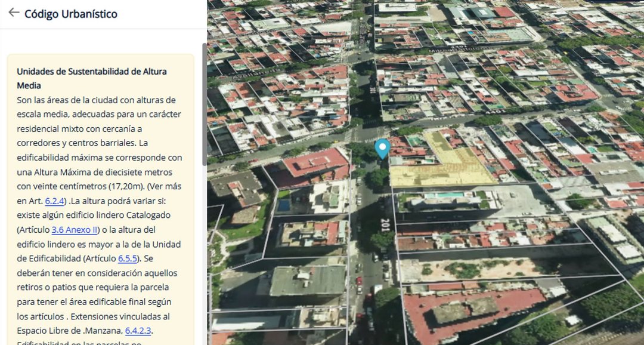Screen dimensions: 644x345
Task: Follow the article 6.5.5 link
Action: click(128, 258)
